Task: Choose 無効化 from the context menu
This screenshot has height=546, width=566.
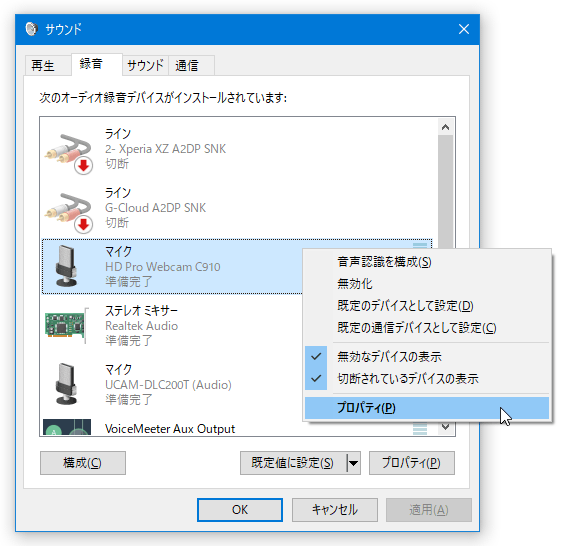Action: [x=427, y=284]
